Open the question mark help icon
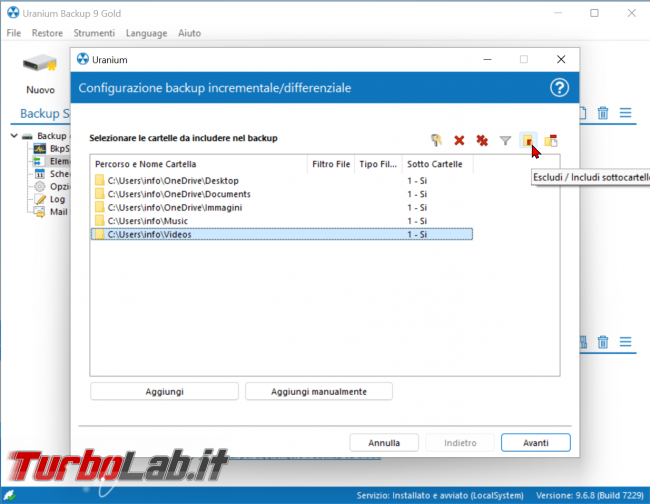650x504 pixels. click(x=559, y=88)
